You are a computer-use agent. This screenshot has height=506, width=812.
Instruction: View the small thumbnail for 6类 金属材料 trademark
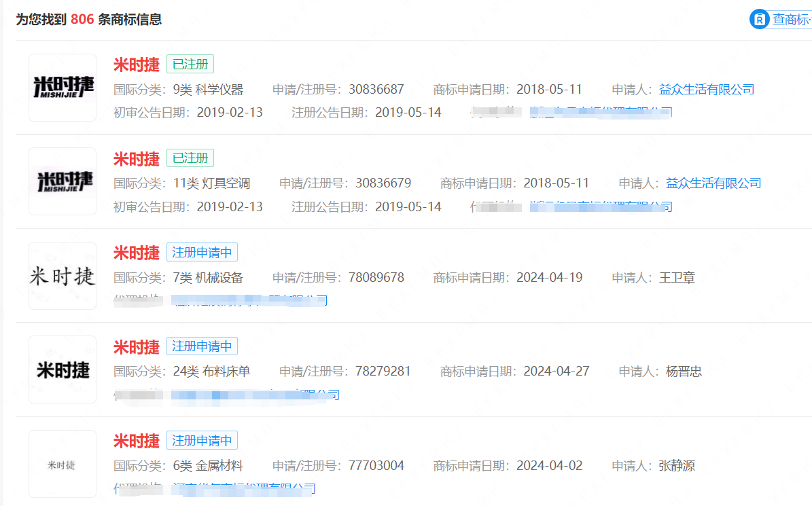click(63, 464)
